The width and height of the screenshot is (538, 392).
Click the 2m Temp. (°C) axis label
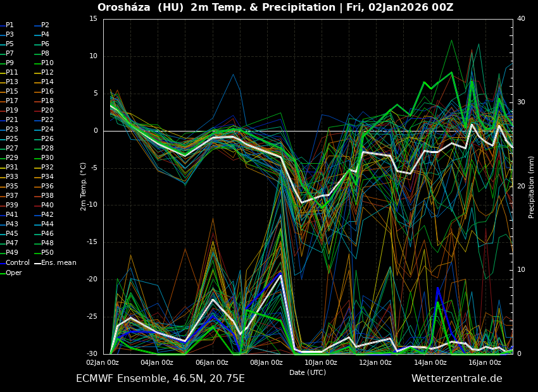click(84, 186)
